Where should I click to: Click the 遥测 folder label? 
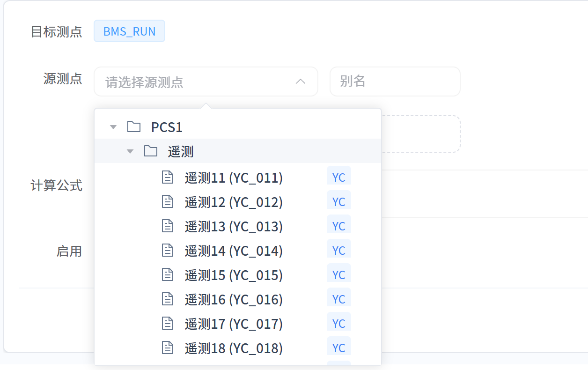(181, 152)
